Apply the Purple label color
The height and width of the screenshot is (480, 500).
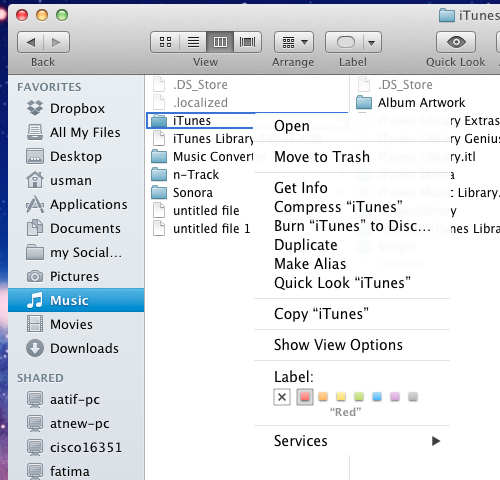point(395,397)
